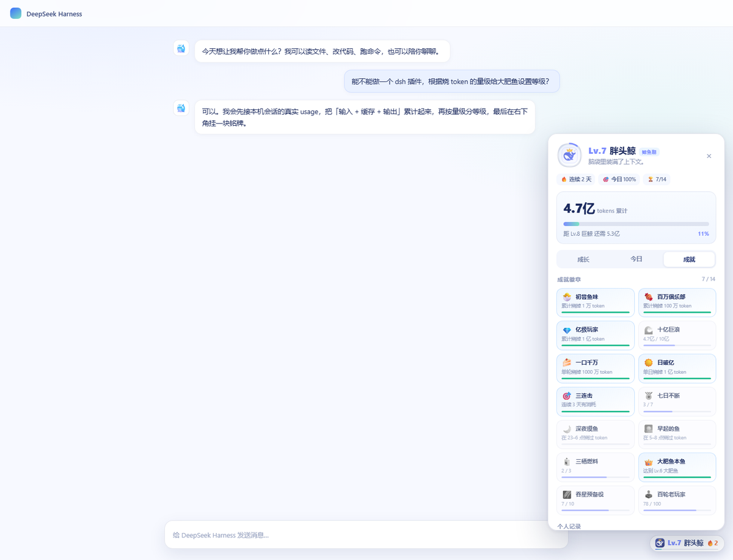Click the 脑袋里装满了上下文 subtitle
The width and height of the screenshot is (733, 560).
click(615, 162)
